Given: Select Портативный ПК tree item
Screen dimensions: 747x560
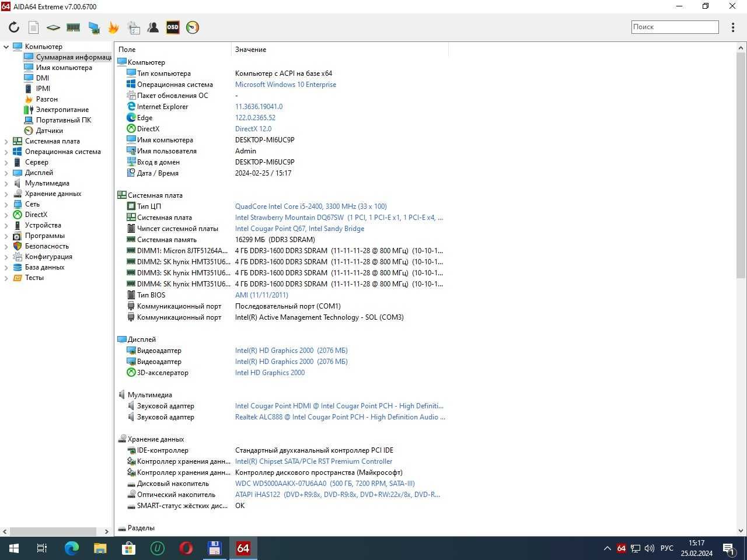Looking at the screenshot, I should [63, 120].
